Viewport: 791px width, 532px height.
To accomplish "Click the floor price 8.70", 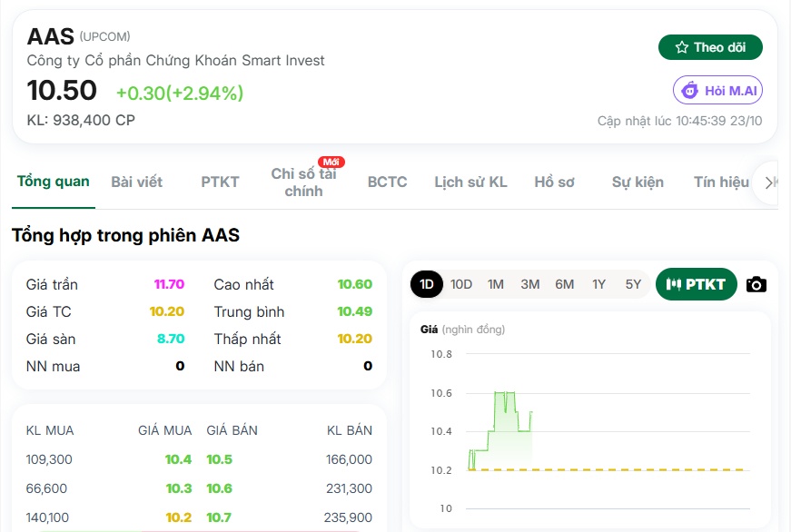I will tap(171, 339).
